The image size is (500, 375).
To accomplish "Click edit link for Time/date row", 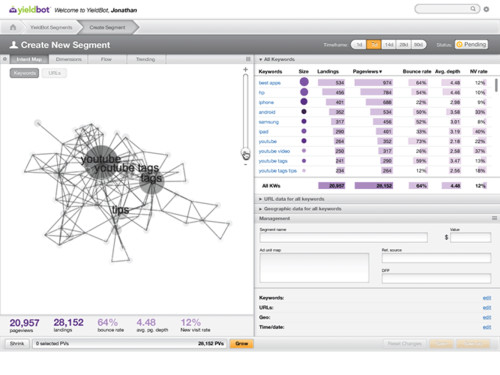I will (487, 327).
